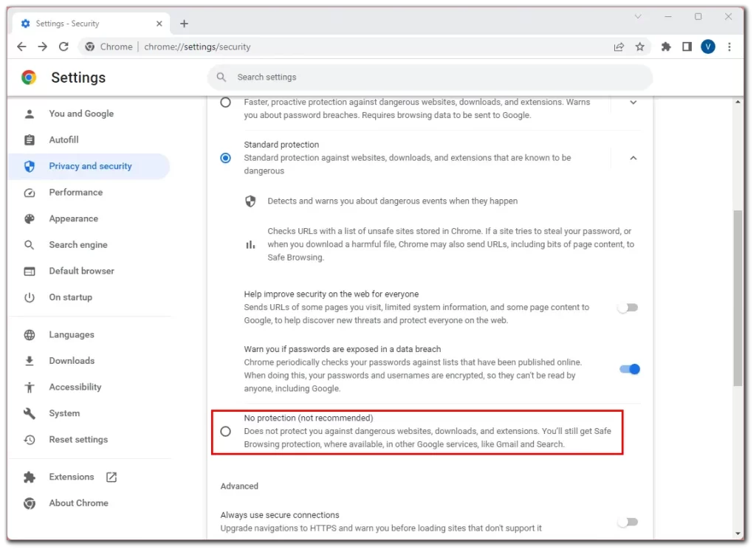
Task: Open a new tab with the plus button
Action: click(184, 24)
